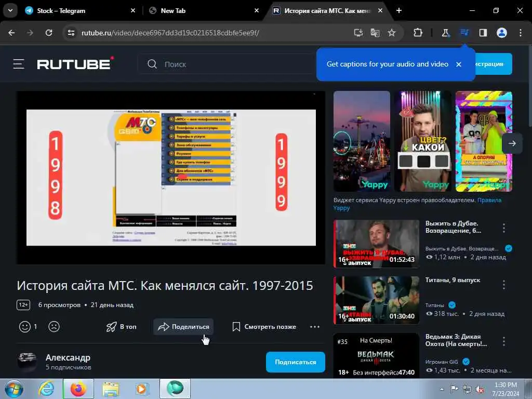532x399 pixels.
Task: Open the Yappy А СПОРИМ clip
Action: tap(484, 141)
